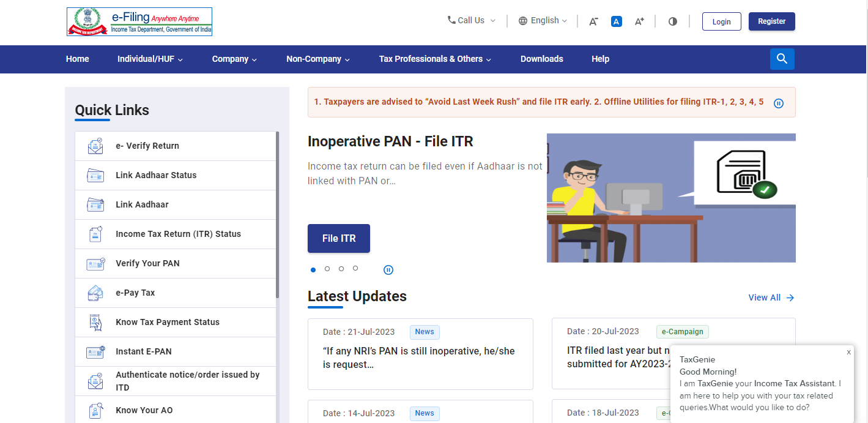Image resolution: width=868 pixels, height=423 pixels.
Task: Select the second carousel slide dot
Action: [327, 269]
